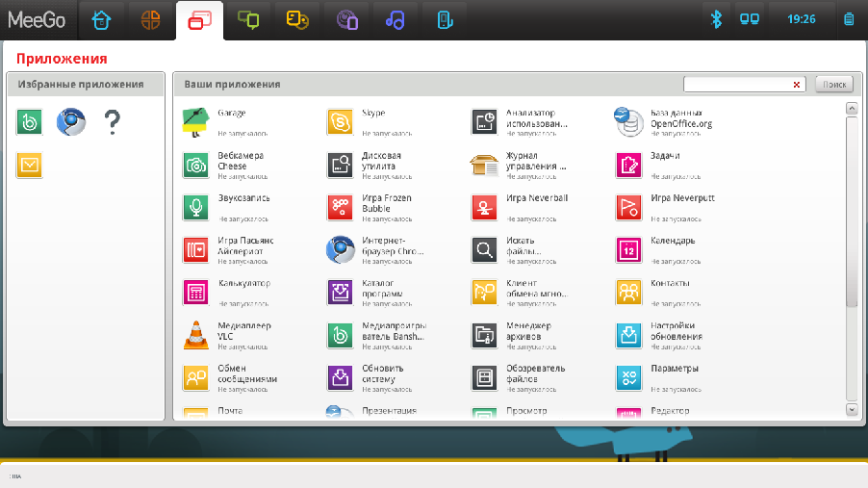Click the scrollbar down arrow
868x488 pixels.
pyautogui.click(x=852, y=410)
